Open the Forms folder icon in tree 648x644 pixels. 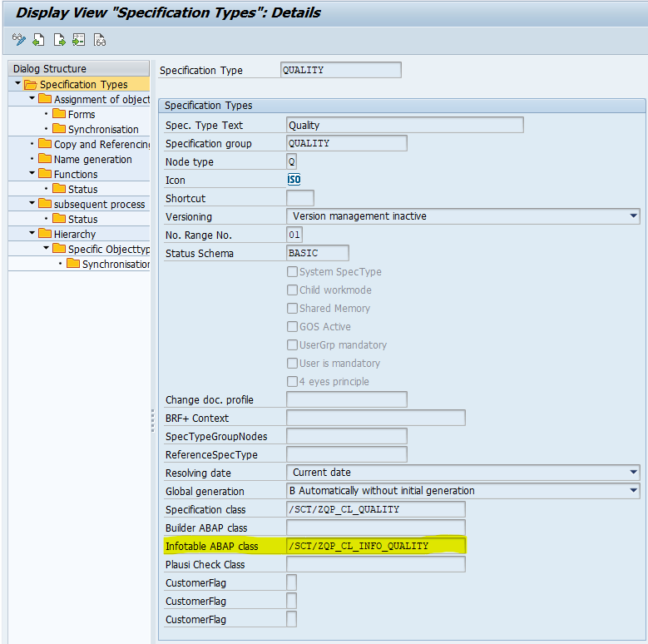pos(59,114)
